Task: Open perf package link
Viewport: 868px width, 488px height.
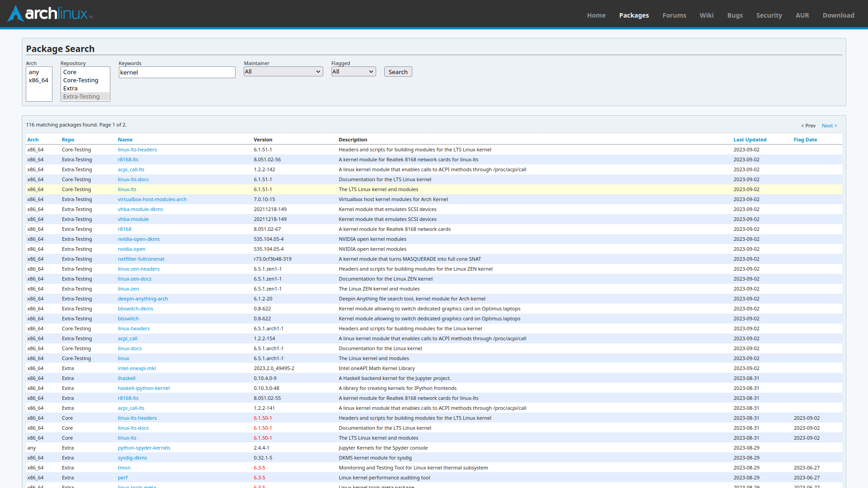Action: pyautogui.click(x=123, y=478)
